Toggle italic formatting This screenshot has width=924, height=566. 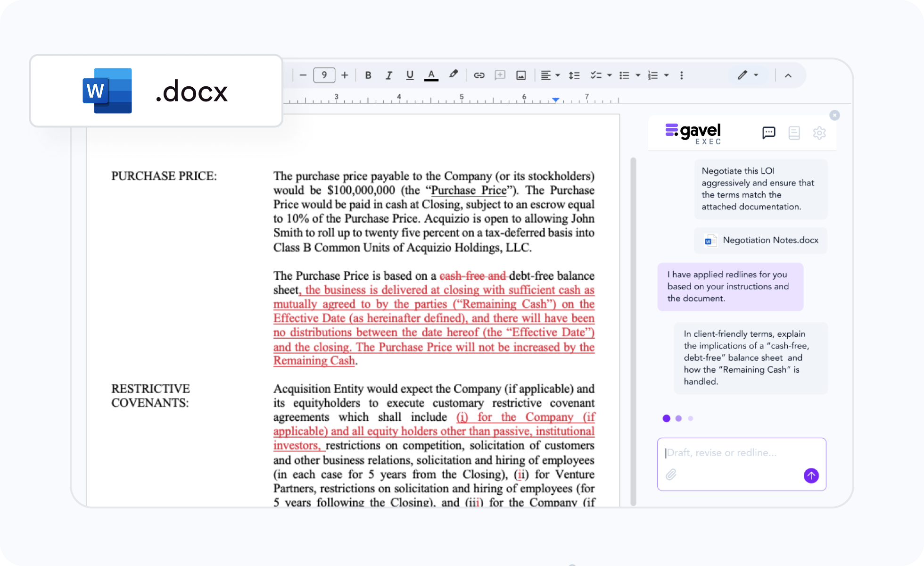click(x=389, y=75)
